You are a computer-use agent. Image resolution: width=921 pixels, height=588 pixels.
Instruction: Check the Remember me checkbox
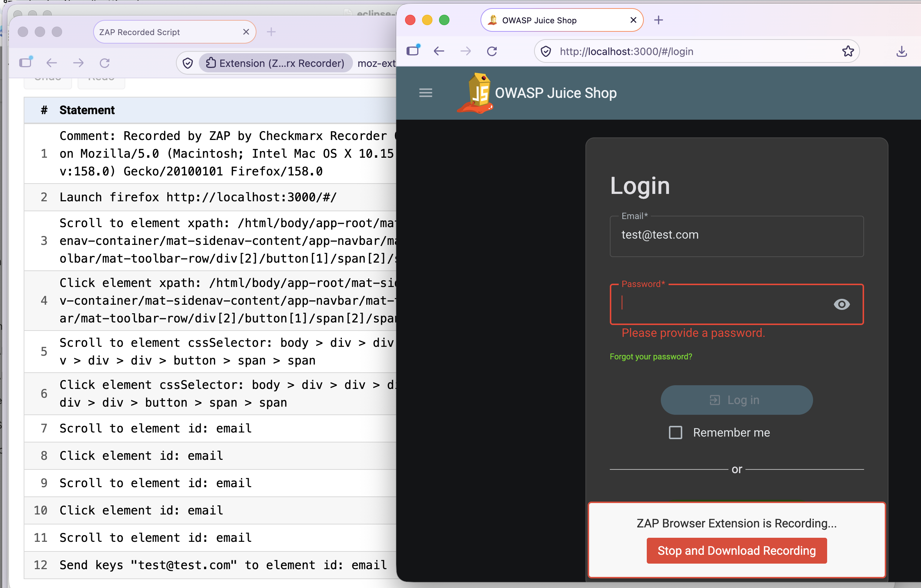click(x=676, y=433)
